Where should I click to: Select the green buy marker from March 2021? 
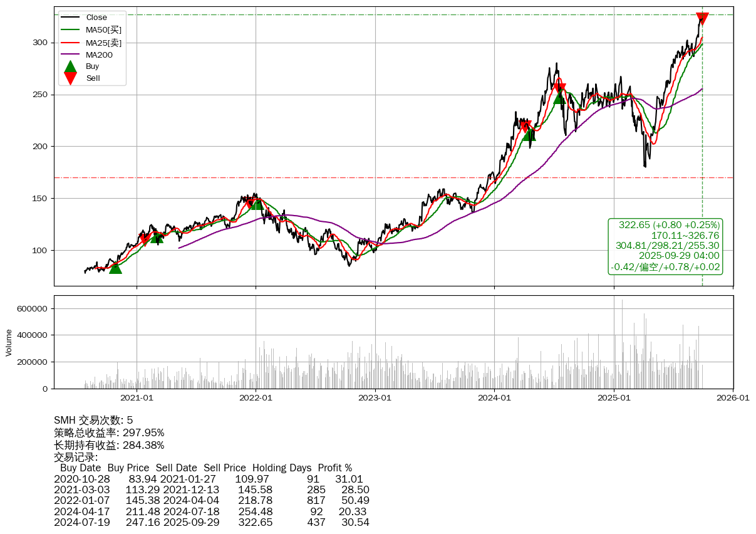click(x=157, y=237)
